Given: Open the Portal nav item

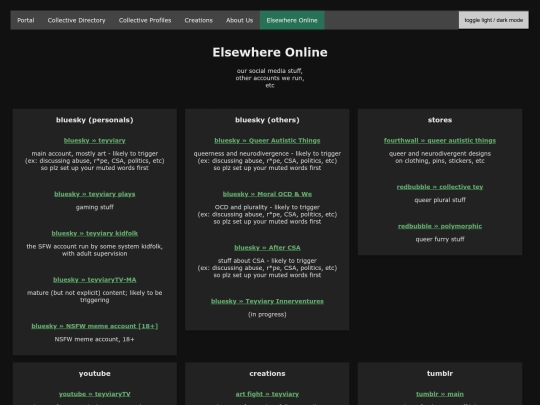Looking at the screenshot, I should (x=26, y=20).
